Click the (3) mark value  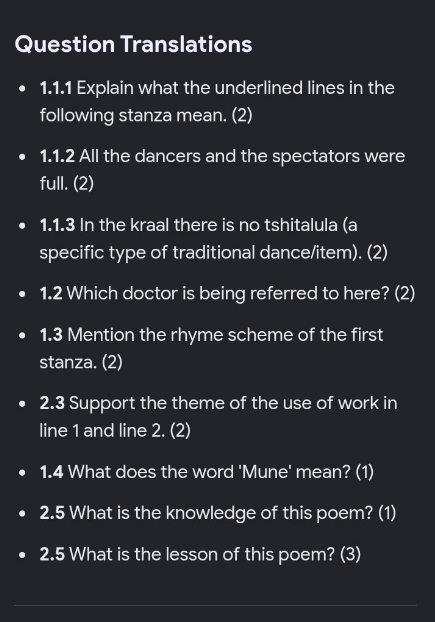[x=351, y=554]
